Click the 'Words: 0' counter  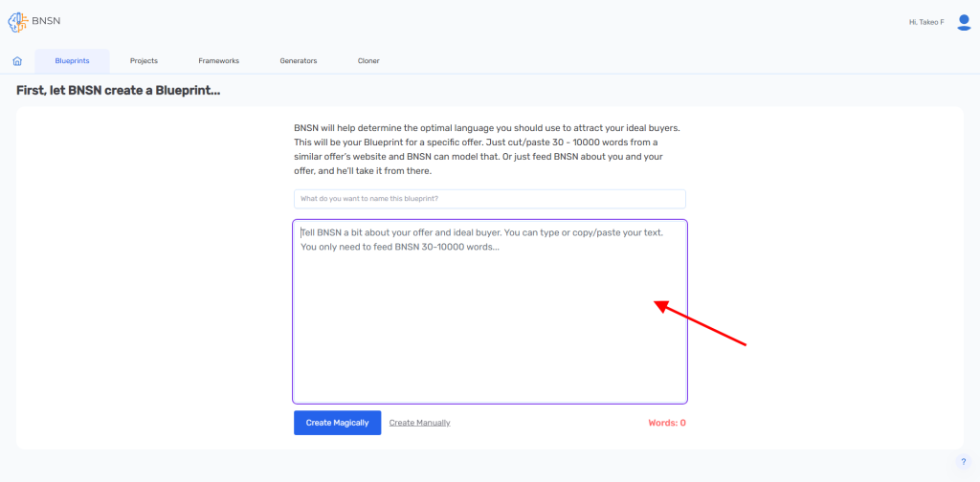(x=667, y=423)
